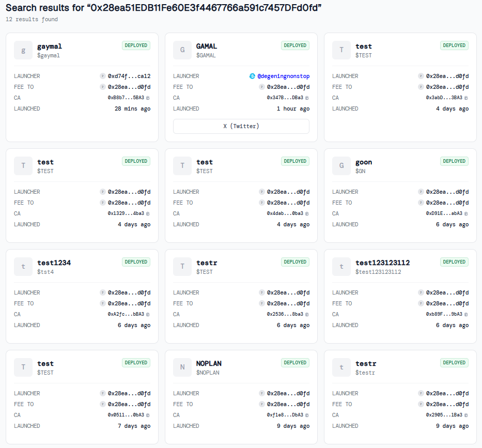This screenshot has width=482, height=448.
Task: Open test1234's launcher address 0x28ea...d0fd
Action: pos(129,292)
